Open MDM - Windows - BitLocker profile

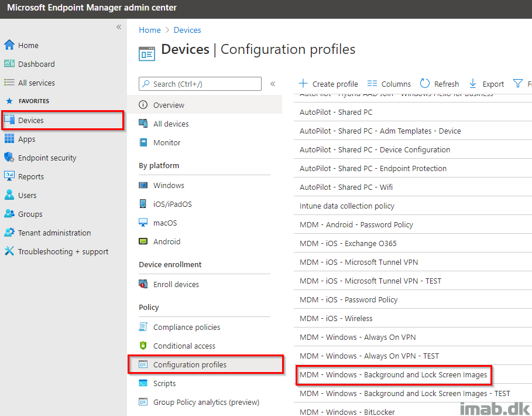coord(347,412)
